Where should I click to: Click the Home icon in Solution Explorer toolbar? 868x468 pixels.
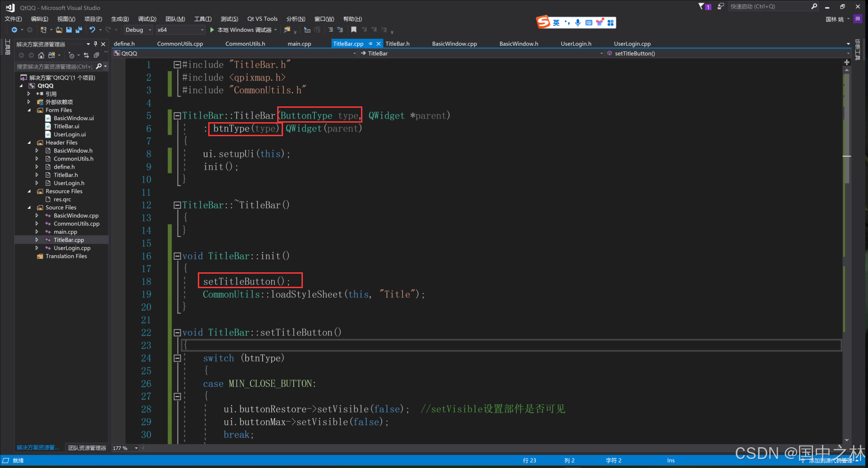coord(41,55)
